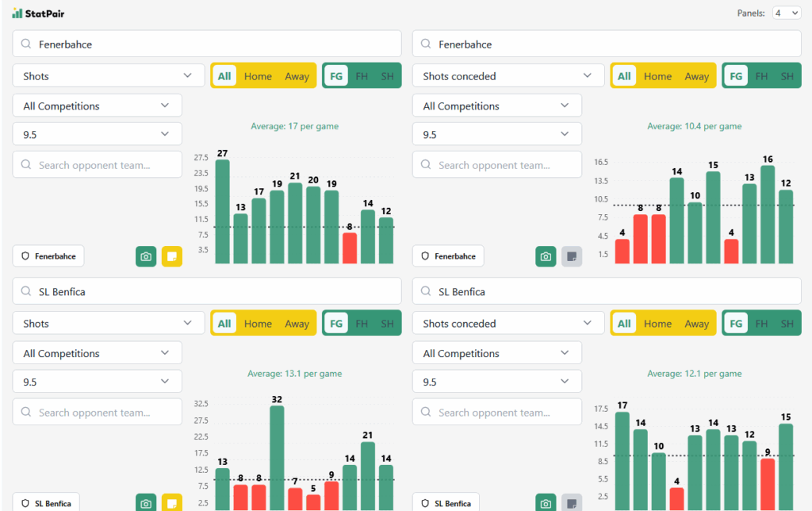The width and height of the screenshot is (812, 511).
Task: Select Home filter in SL Benfica Shots panel
Action: [x=258, y=324]
